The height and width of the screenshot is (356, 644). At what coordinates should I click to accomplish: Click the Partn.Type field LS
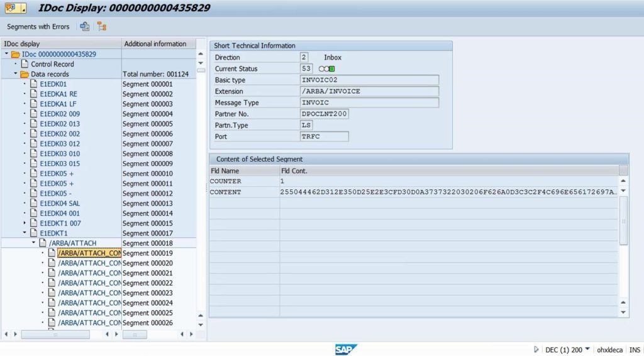(x=306, y=125)
